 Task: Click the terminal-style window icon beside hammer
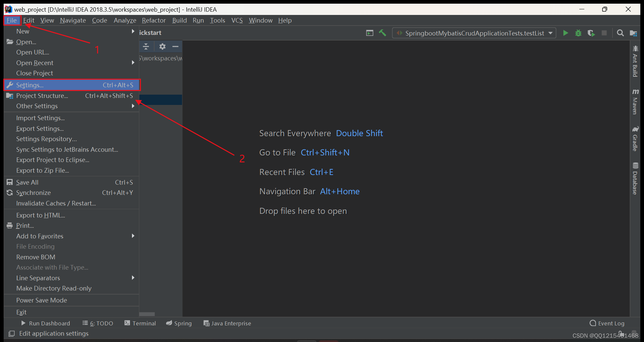click(x=369, y=33)
